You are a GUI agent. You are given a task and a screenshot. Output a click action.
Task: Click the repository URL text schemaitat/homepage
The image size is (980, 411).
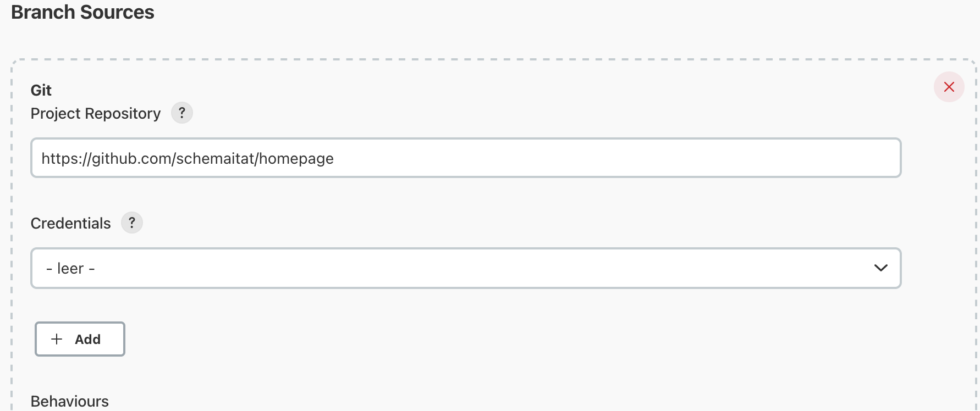(x=187, y=158)
